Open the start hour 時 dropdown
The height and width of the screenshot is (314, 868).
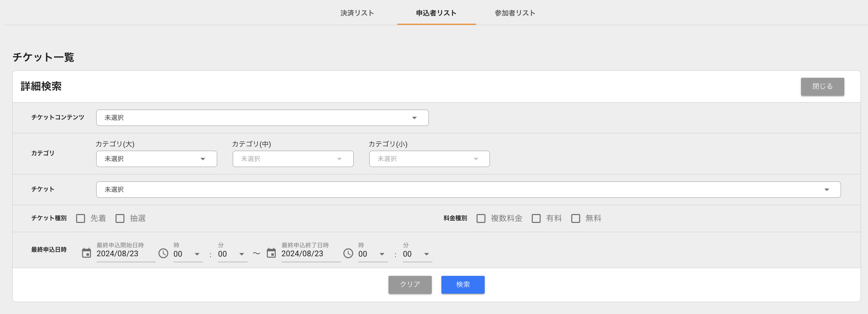tap(188, 254)
